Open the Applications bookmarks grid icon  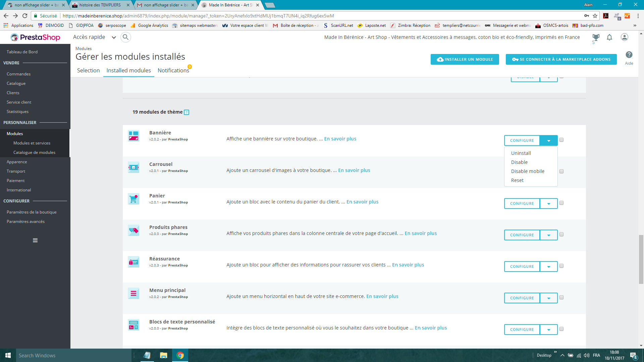6,25
